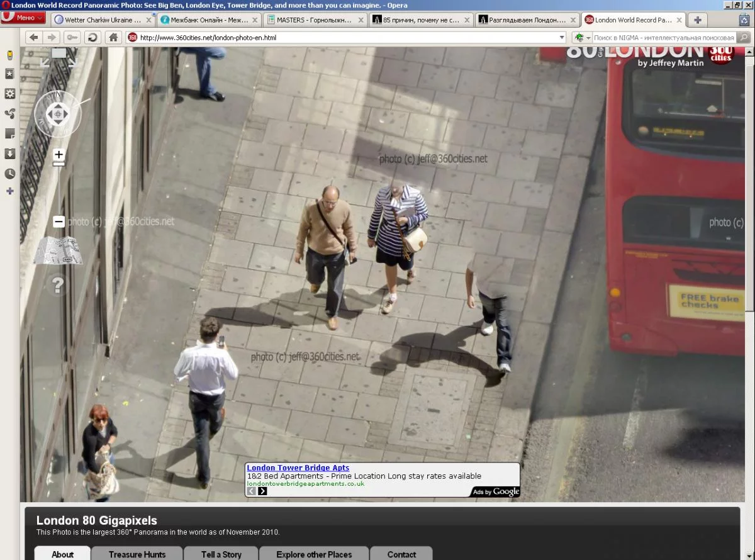
Task: Open the closed tabs trash icon
Action: [744, 20]
